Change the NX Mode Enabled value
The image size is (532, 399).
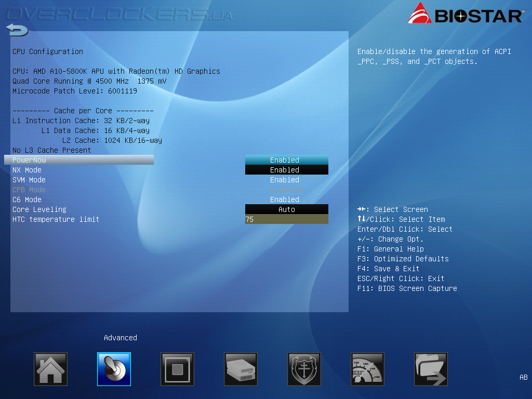coord(287,170)
